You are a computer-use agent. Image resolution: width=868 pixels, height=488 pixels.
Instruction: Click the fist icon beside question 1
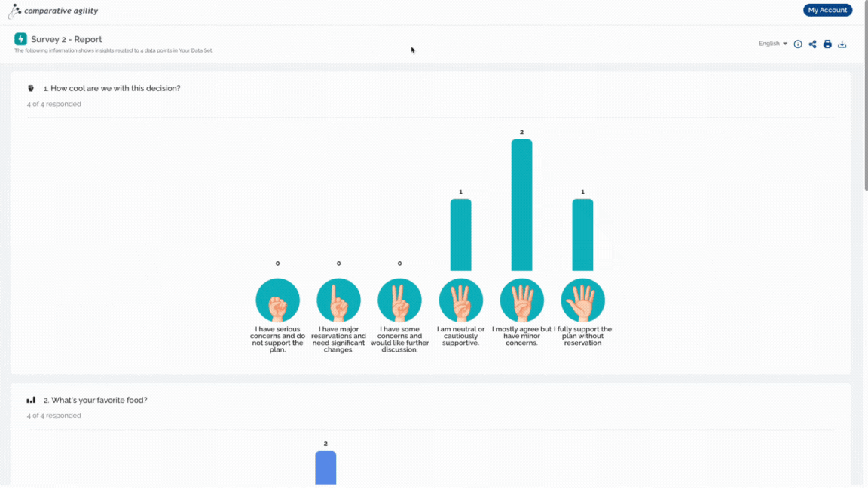[31, 88]
